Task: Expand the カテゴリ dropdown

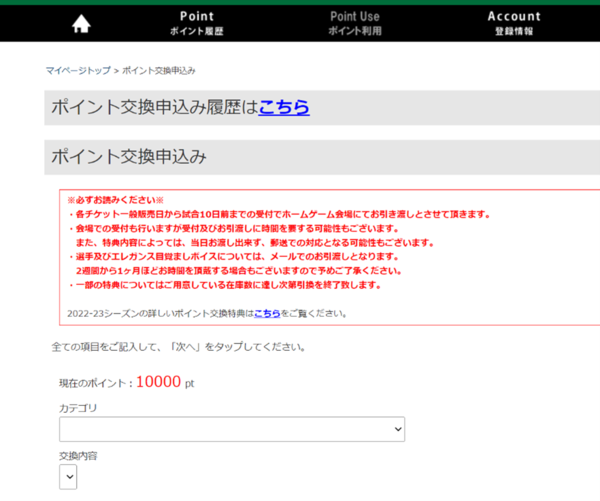Action: pos(231,429)
